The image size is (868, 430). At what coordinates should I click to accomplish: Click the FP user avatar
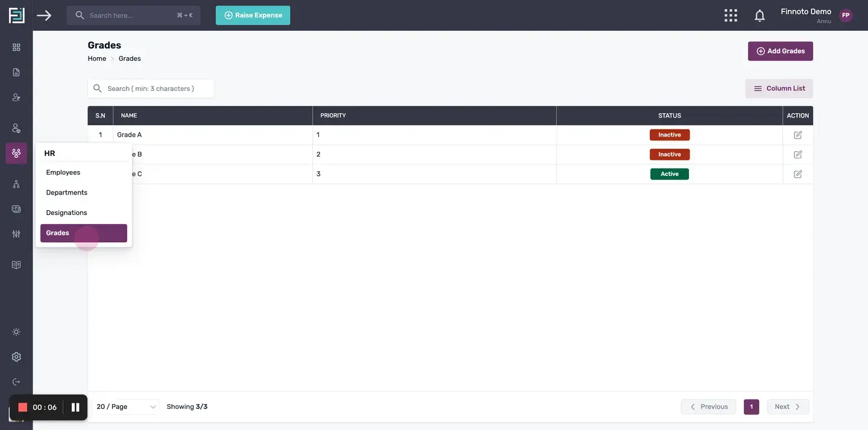click(x=846, y=16)
